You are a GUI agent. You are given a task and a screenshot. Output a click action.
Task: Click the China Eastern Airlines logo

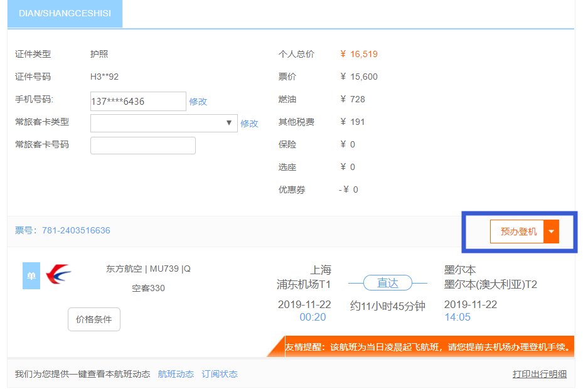(x=59, y=275)
